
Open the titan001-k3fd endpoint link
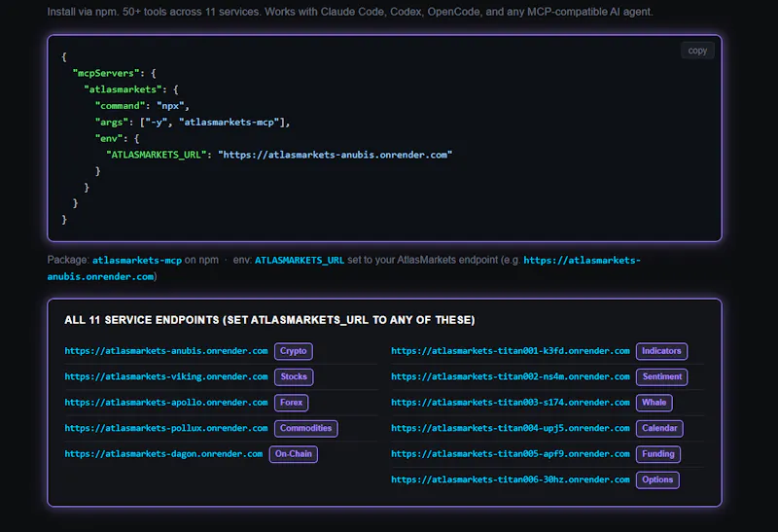tap(511, 351)
